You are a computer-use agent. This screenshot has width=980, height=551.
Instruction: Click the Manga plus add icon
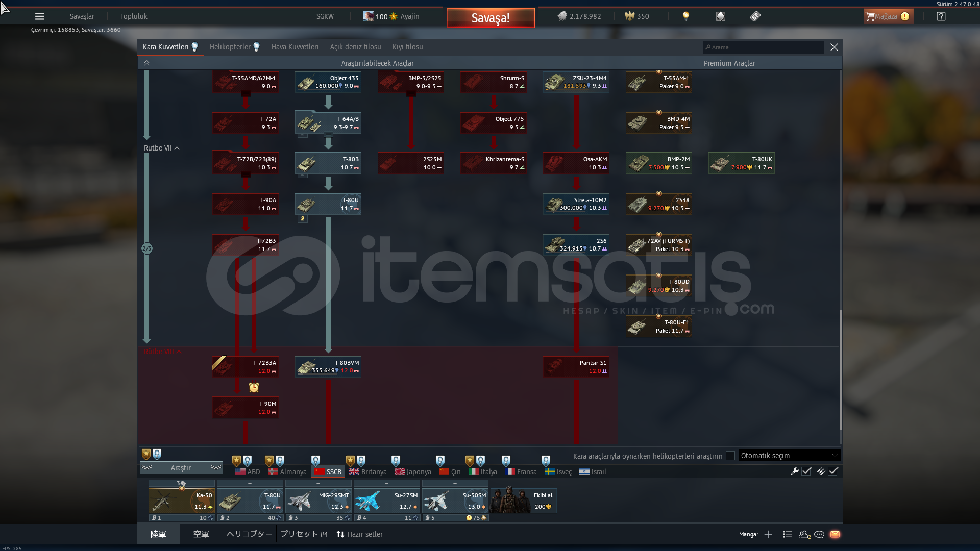[768, 534]
